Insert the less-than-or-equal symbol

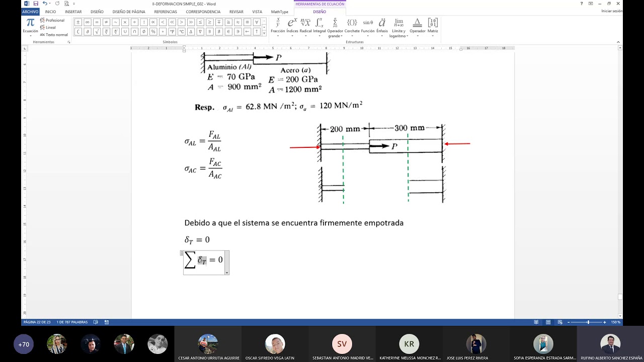200,22
